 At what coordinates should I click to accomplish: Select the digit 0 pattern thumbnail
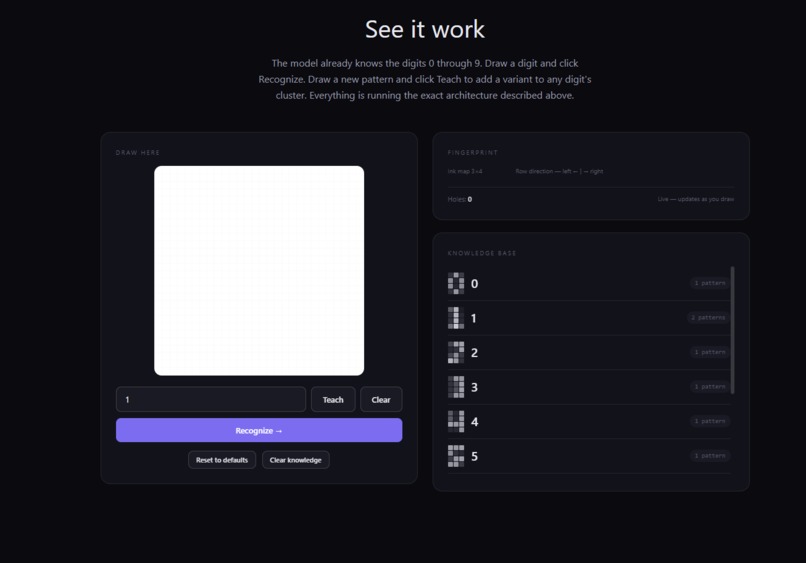[456, 283]
